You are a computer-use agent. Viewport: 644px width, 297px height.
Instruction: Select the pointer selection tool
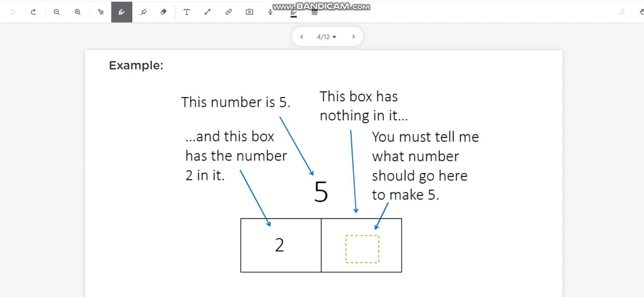(x=101, y=12)
